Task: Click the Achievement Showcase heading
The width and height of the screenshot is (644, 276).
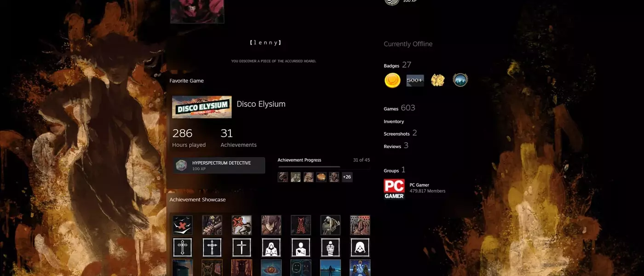Action: coord(197,200)
